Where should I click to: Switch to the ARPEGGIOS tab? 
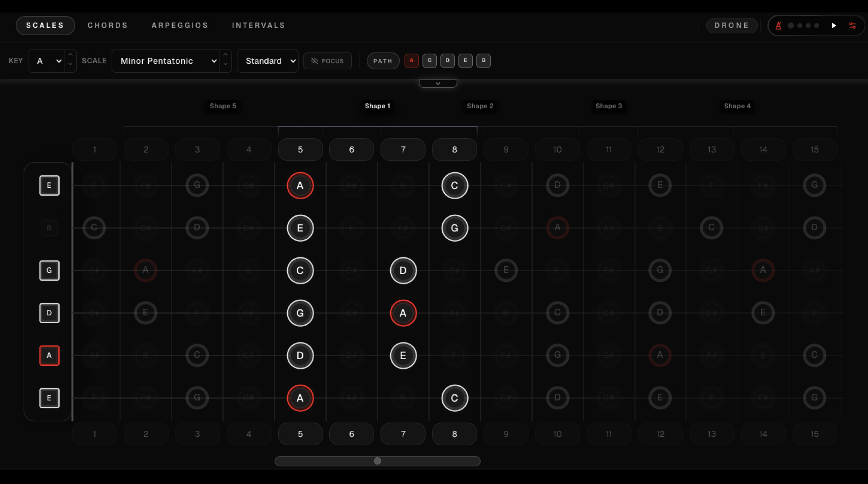(x=179, y=25)
